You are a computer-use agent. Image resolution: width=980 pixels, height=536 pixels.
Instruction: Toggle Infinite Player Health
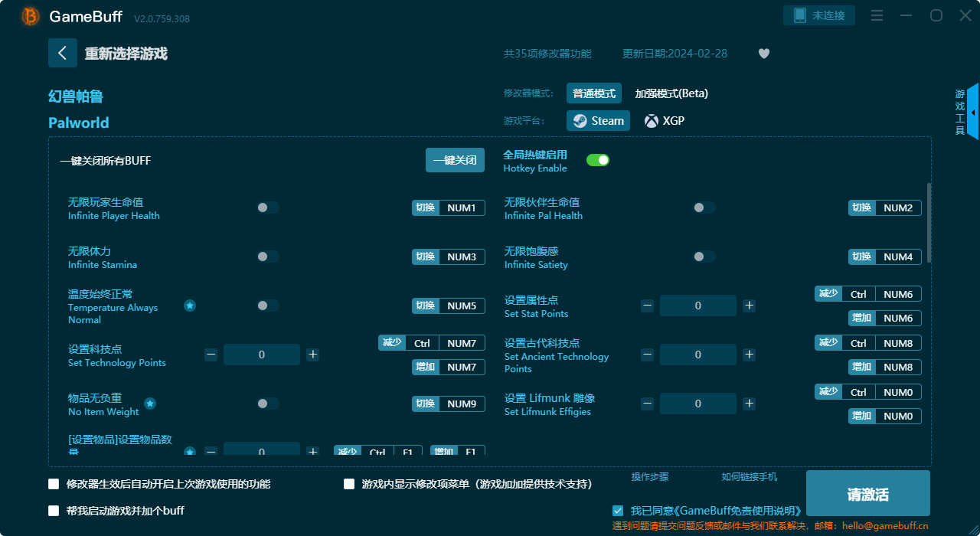pyautogui.click(x=267, y=208)
